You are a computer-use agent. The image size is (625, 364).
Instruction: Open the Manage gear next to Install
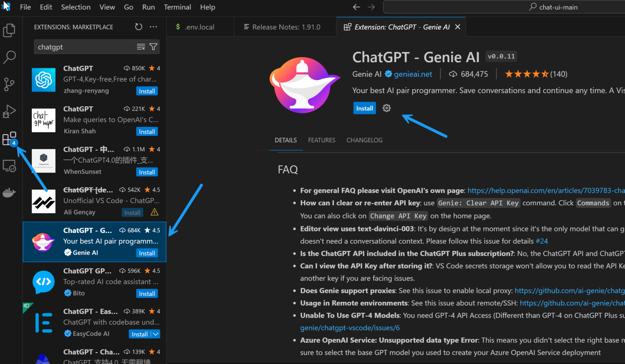click(386, 108)
